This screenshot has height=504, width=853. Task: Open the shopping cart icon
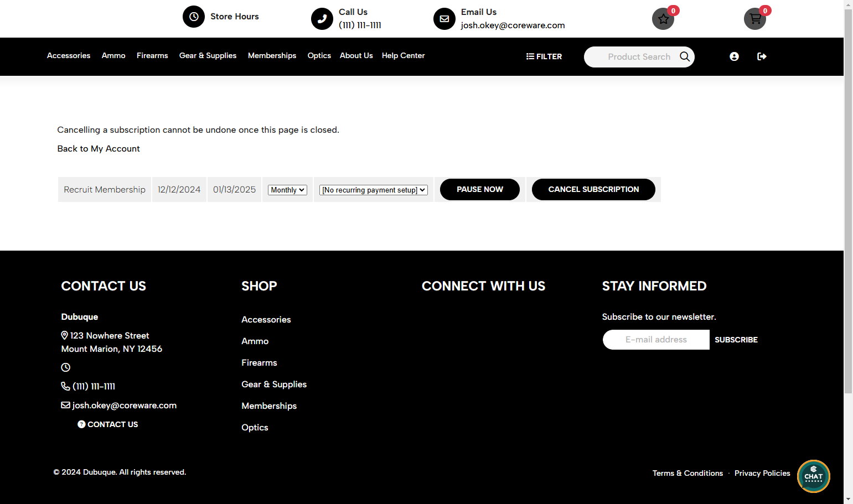(x=755, y=19)
